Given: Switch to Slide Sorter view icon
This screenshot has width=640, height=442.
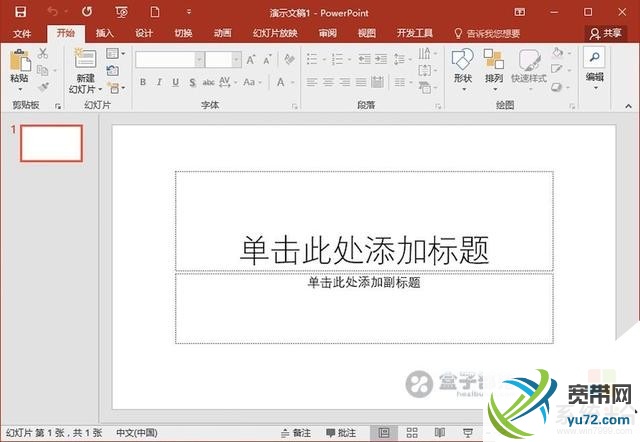Looking at the screenshot, I should 412,433.
